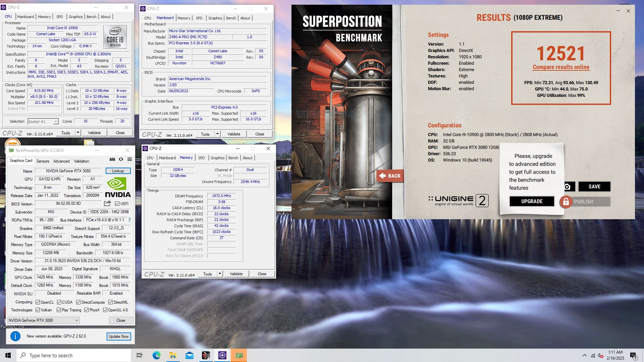Click GPU-Z Name field NVIDIA GeForce RTX 3080

68,171
